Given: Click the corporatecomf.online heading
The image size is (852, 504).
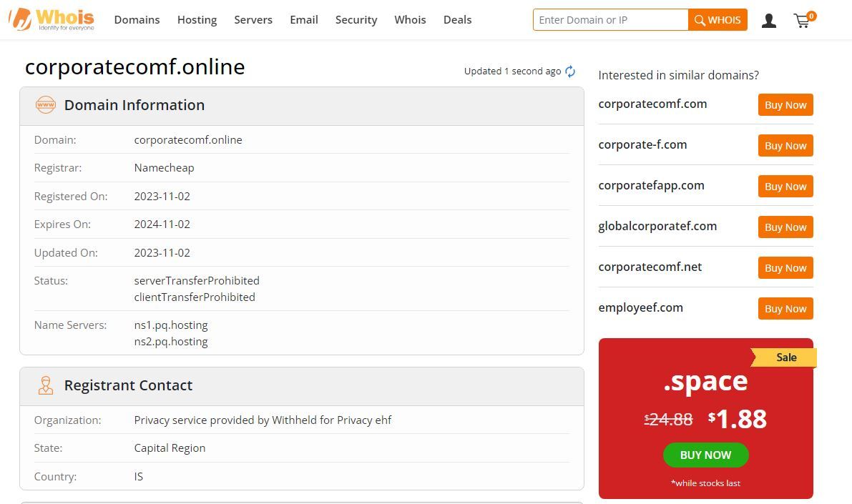Looking at the screenshot, I should pyautogui.click(x=134, y=66).
